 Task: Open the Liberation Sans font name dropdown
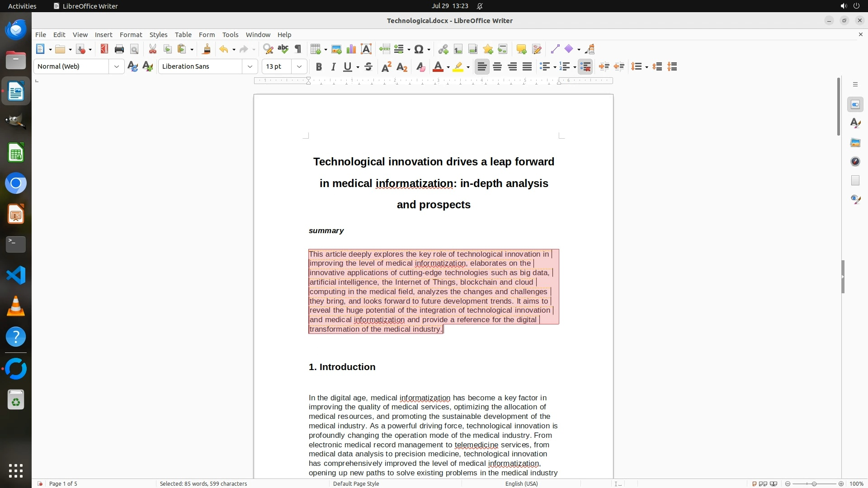click(x=250, y=67)
